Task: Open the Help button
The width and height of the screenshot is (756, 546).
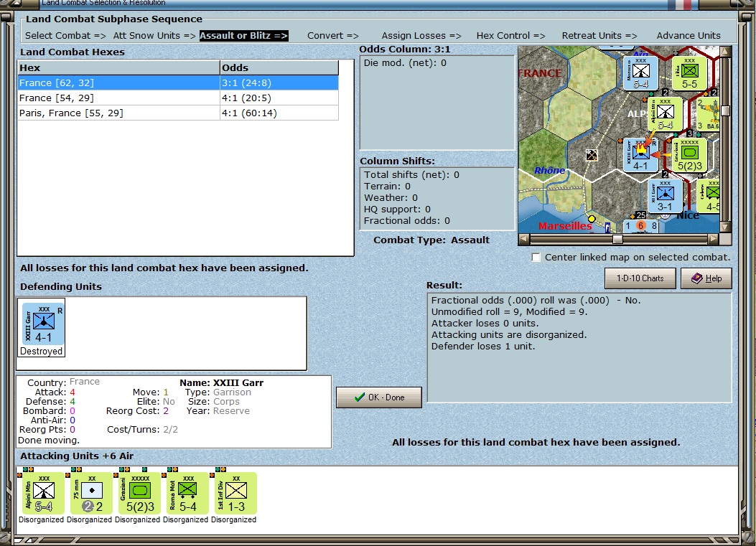Action: pyautogui.click(x=706, y=278)
